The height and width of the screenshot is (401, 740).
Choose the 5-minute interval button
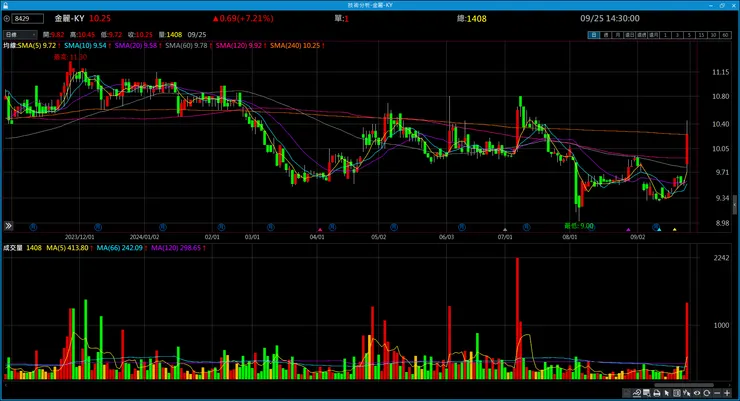[x=689, y=35]
